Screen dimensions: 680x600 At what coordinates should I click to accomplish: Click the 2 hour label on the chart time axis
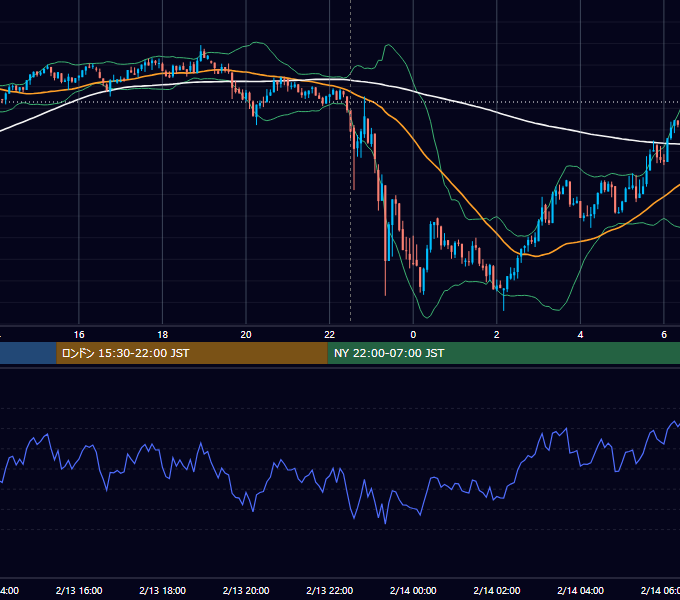tap(497, 335)
